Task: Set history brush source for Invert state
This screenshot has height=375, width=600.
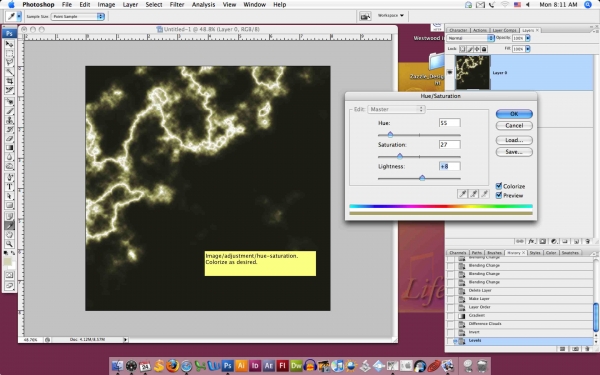Action: point(451,332)
